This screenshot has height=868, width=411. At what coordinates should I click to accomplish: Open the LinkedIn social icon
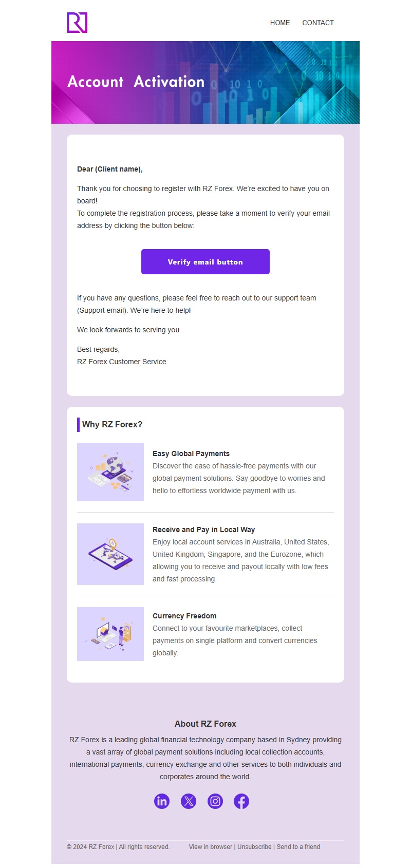coord(162,801)
